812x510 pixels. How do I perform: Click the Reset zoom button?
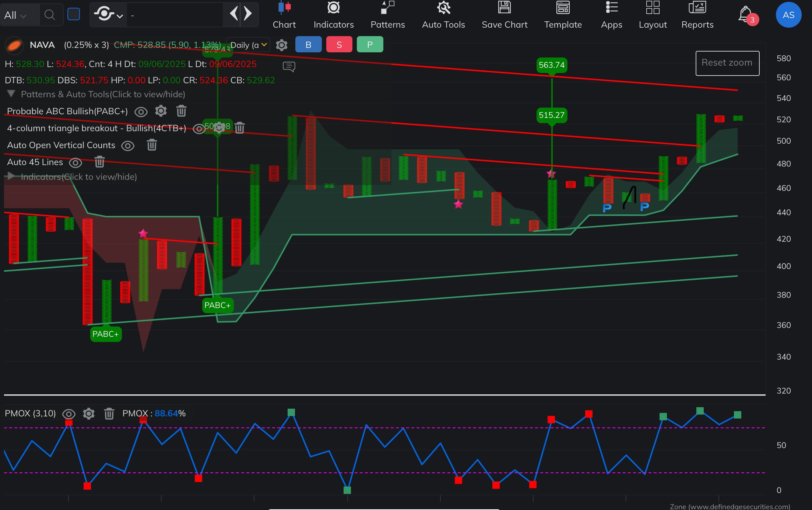727,63
